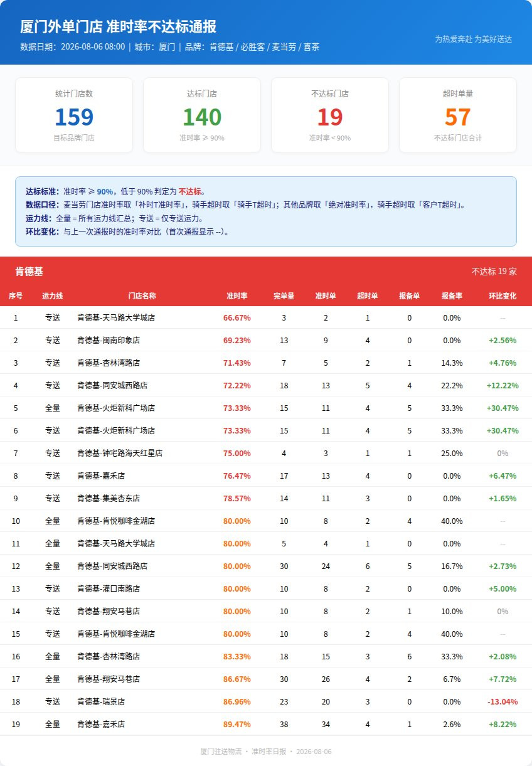The height and width of the screenshot is (766, 532).
Task: Click the 69.23% on-time rate
Action: click(x=237, y=340)
